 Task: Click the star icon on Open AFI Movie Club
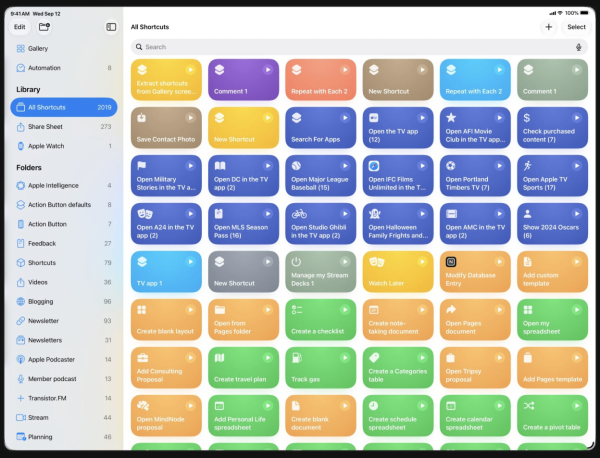tap(451, 117)
